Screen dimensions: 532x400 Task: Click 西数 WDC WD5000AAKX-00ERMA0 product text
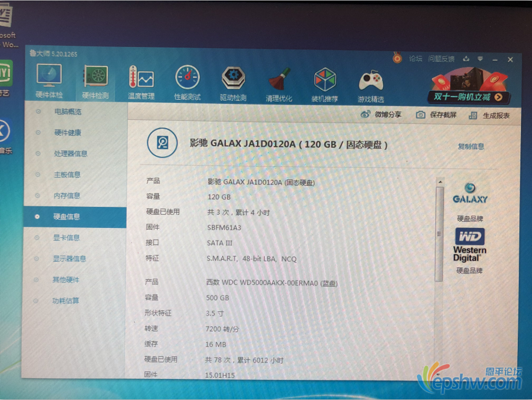click(272, 283)
